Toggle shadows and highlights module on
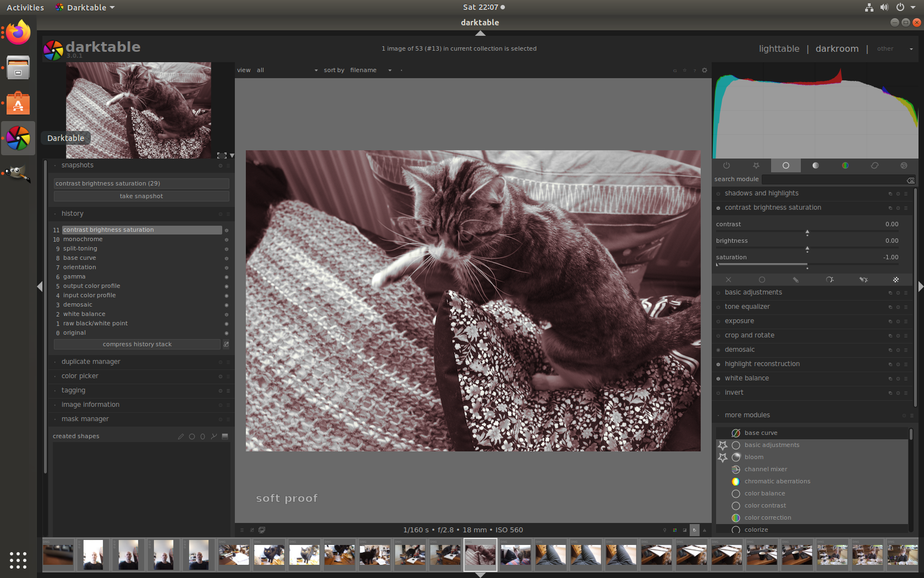The width and height of the screenshot is (924, 578). pyautogui.click(x=718, y=194)
